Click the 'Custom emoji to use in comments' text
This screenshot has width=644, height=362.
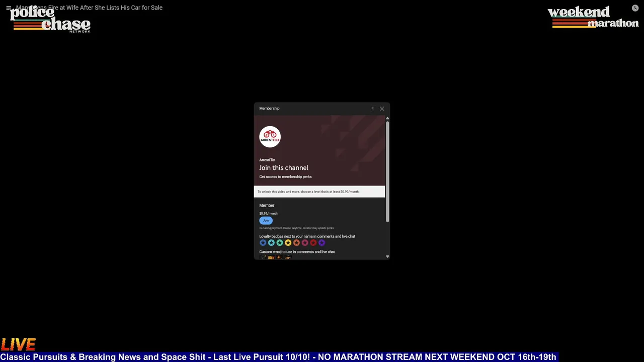[297, 252]
